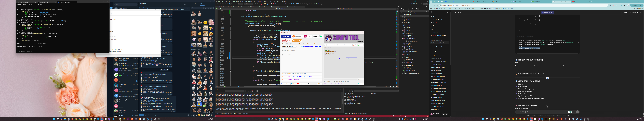
Task: Select the Xiaomi brand in SamFw Tool
Action: (297, 36)
